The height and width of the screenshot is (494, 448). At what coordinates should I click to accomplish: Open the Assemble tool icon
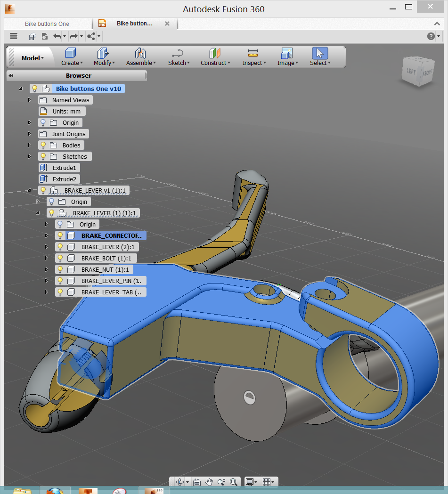[x=140, y=53]
